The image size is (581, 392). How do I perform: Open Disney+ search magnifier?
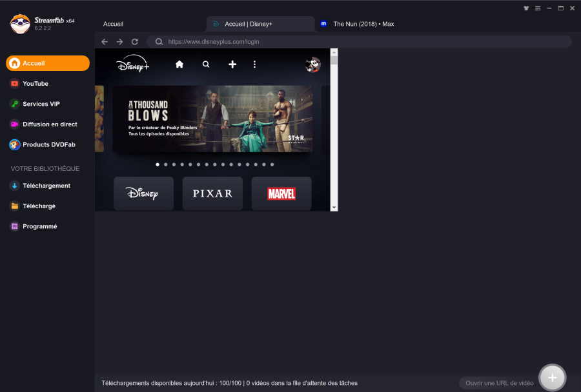point(206,64)
